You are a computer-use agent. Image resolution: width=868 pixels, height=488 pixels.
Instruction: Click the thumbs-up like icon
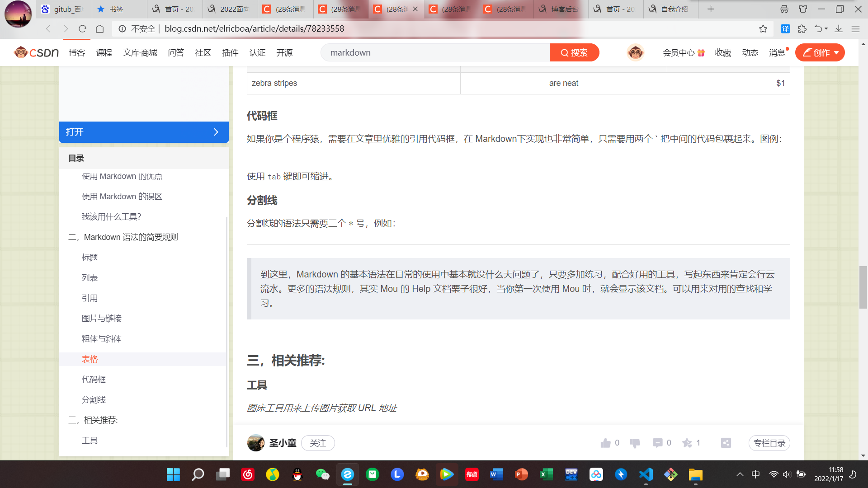(x=605, y=443)
